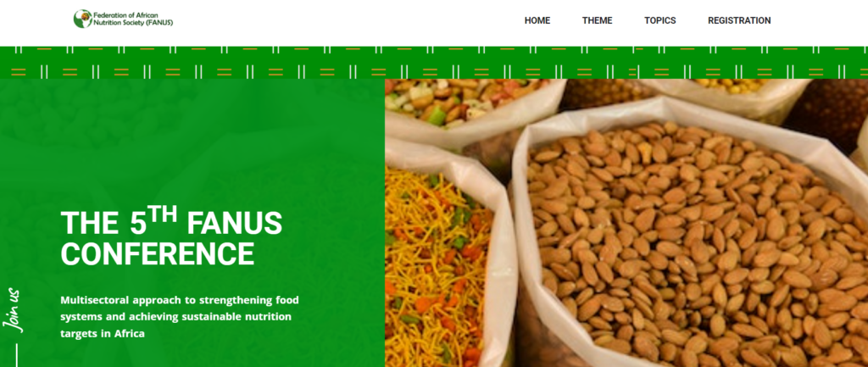The height and width of the screenshot is (367, 868).
Task: Click the white vertical line below Join us
Action: (17, 355)
